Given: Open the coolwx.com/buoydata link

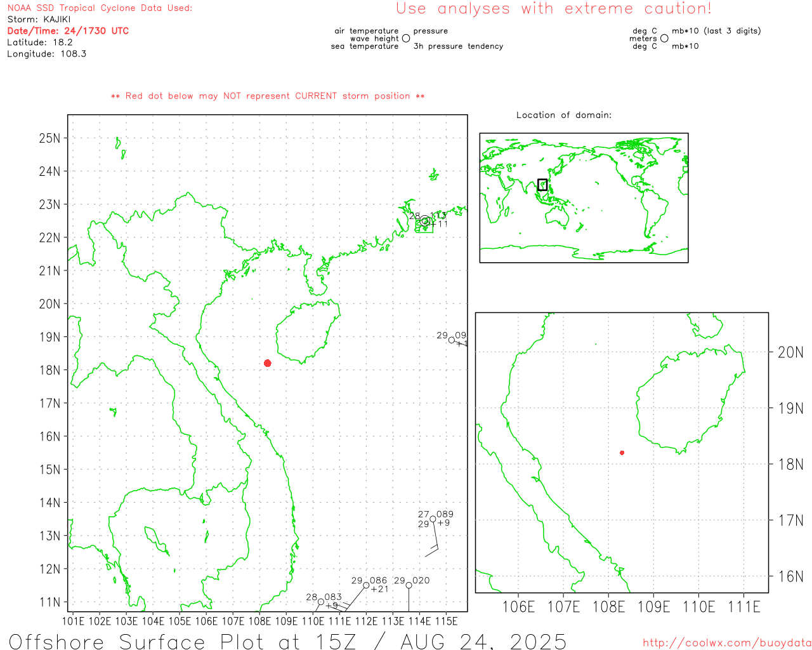Looking at the screenshot, I should pyautogui.click(x=727, y=643).
